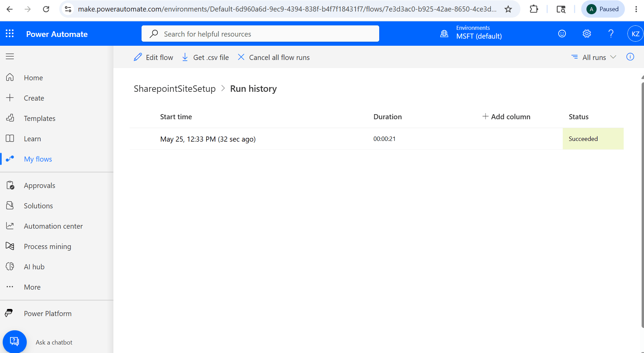The width and height of the screenshot is (644, 353).
Task: Open the SharepointSiteSetup breadcrumb link
Action: tap(175, 88)
